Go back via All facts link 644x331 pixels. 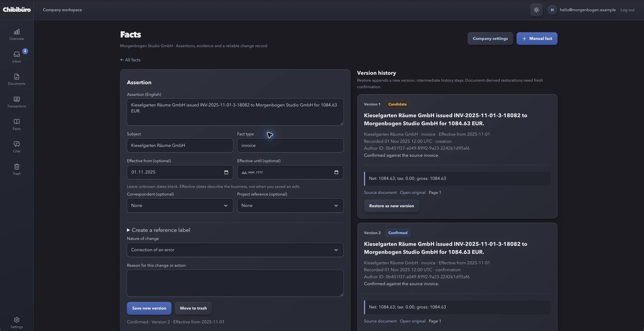pyautogui.click(x=130, y=60)
